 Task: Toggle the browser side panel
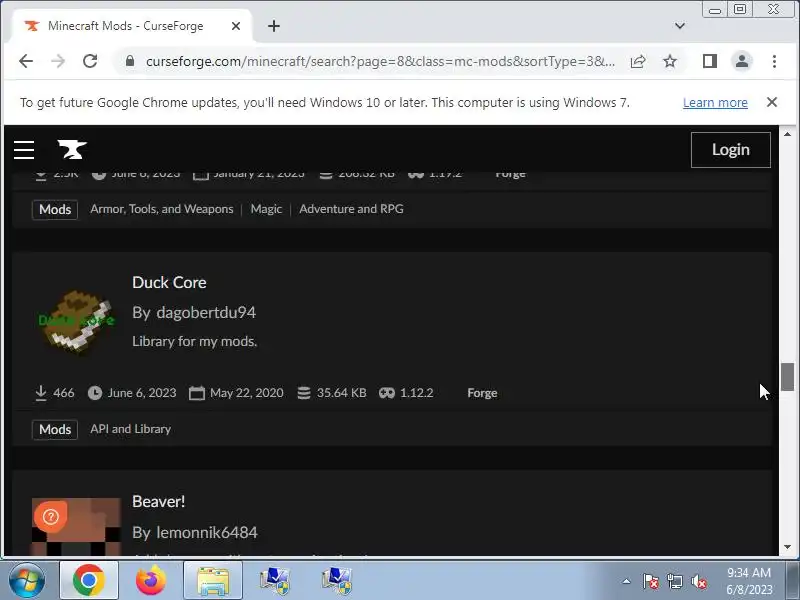click(x=710, y=61)
